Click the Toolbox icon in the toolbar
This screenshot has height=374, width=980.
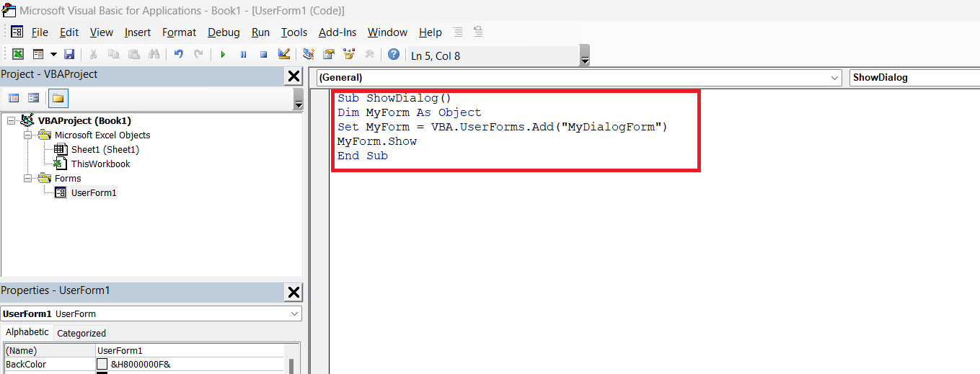pyautogui.click(x=369, y=54)
